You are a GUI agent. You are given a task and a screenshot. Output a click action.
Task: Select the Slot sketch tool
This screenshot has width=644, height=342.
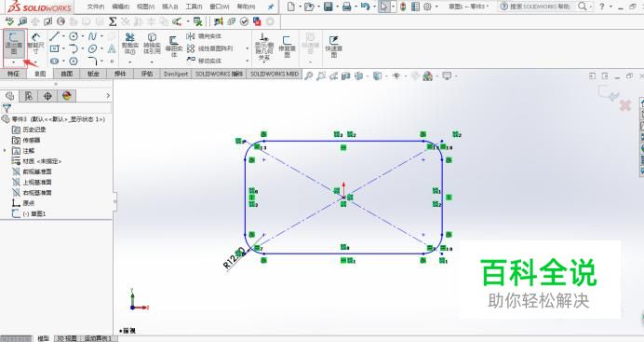tap(54, 62)
